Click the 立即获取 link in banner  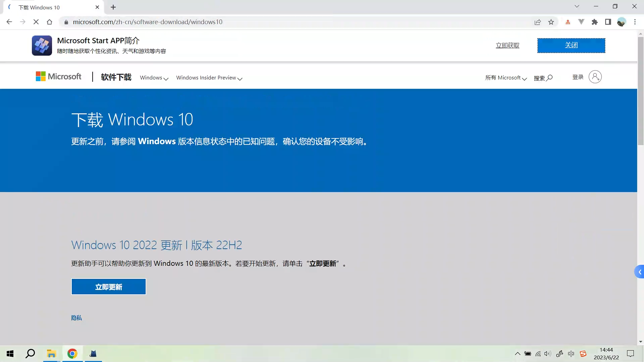point(508,45)
